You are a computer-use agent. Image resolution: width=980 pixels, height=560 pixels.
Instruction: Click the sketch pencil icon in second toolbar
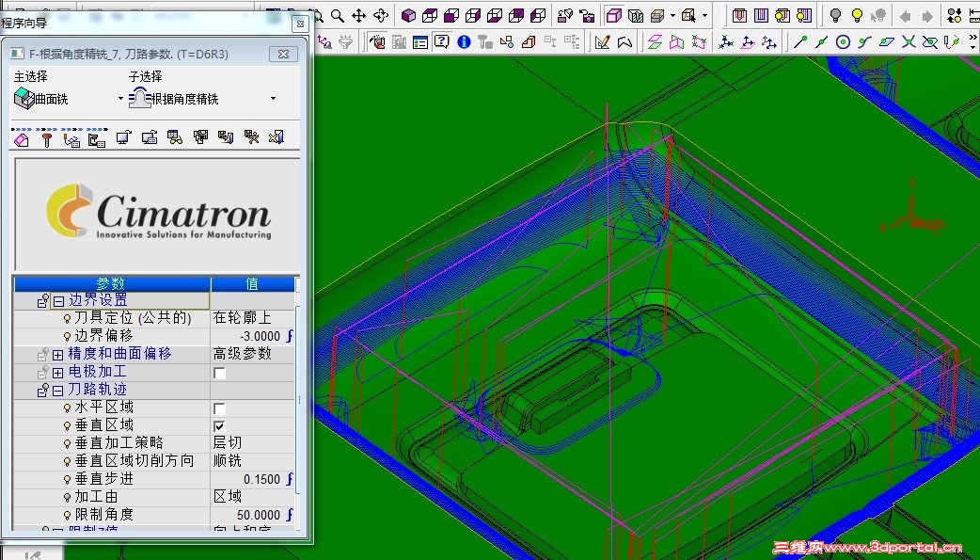pos(603,42)
